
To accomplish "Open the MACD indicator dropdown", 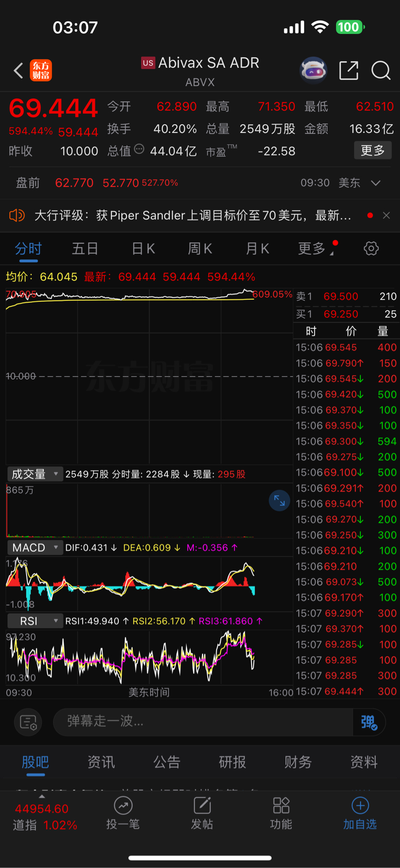I will (x=35, y=547).
